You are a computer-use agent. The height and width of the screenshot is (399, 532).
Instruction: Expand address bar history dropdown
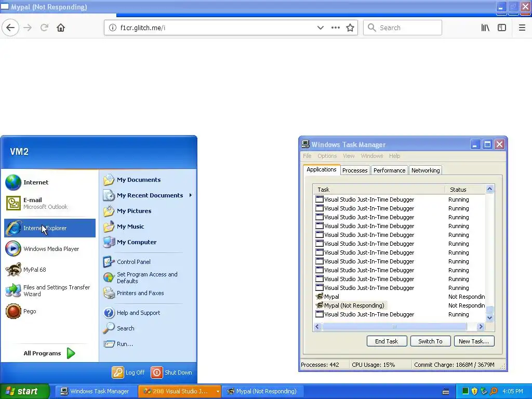(x=320, y=28)
